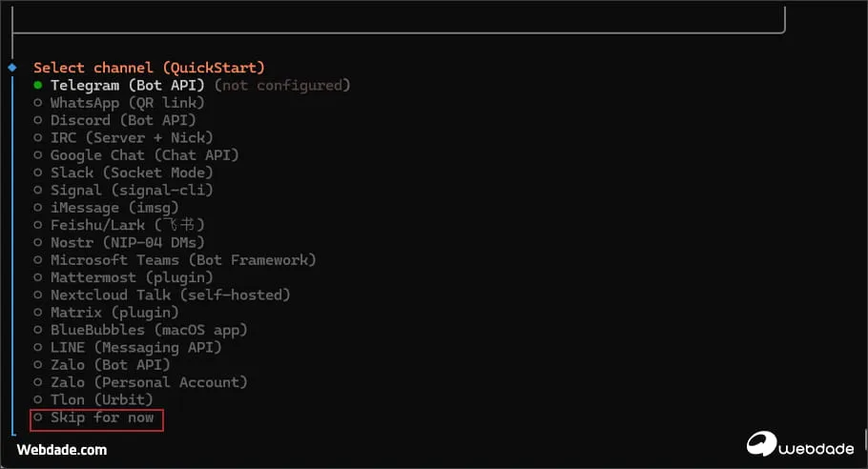Select Microsoft Teams (Bot Framework) channel
868x469 pixels.
click(183, 260)
